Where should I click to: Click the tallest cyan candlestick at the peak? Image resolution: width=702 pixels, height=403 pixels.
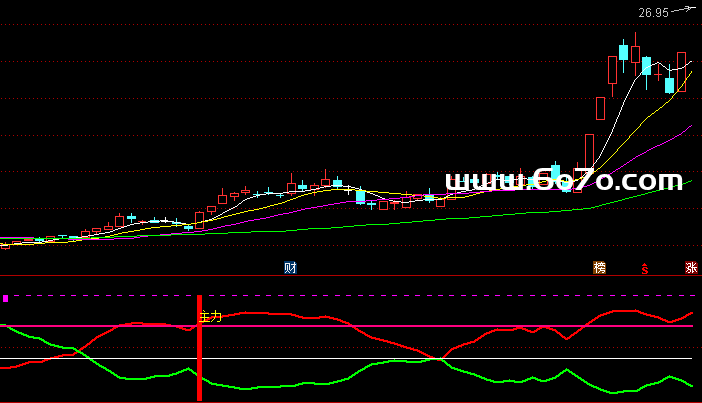[x=624, y=51]
